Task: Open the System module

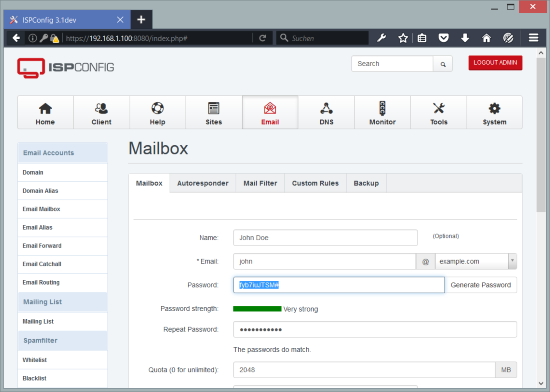Action: [494, 113]
